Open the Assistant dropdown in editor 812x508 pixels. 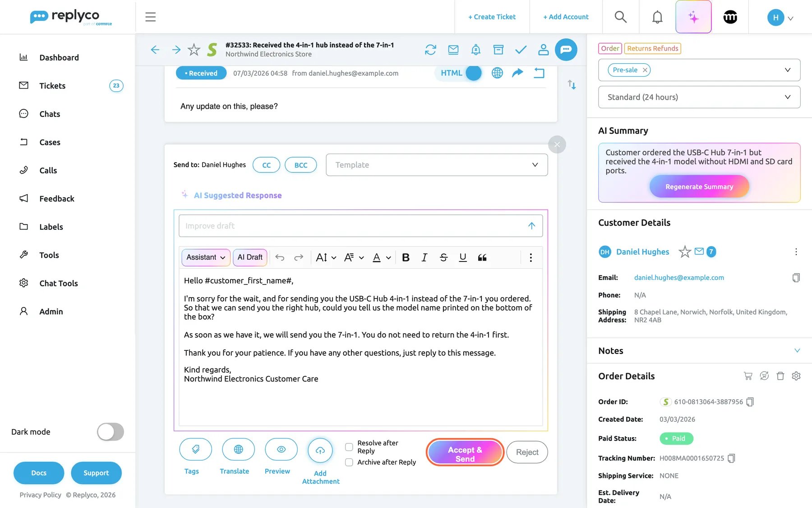click(x=206, y=257)
